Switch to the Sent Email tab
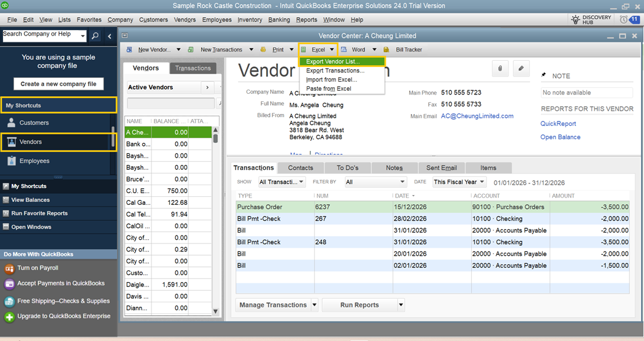 pyautogui.click(x=442, y=167)
